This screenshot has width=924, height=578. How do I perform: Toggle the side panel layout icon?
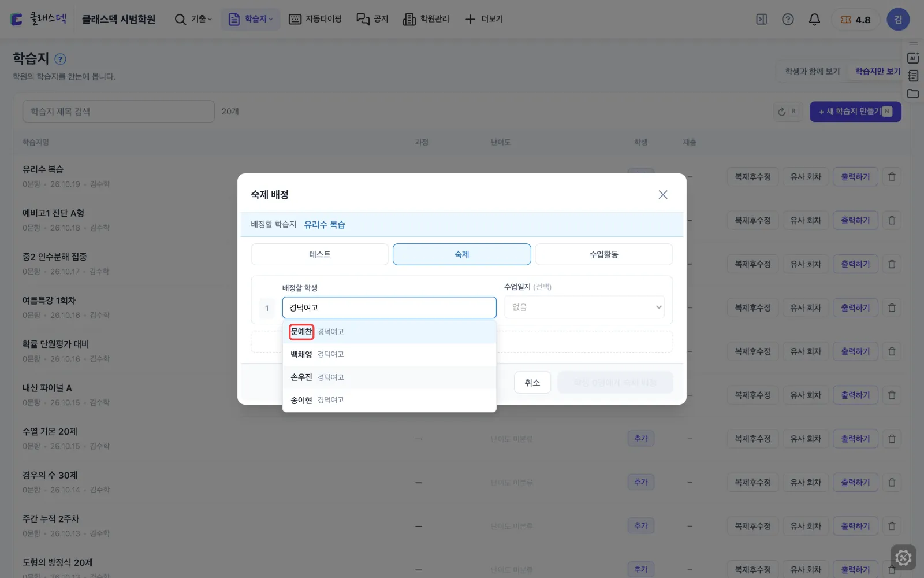click(762, 20)
